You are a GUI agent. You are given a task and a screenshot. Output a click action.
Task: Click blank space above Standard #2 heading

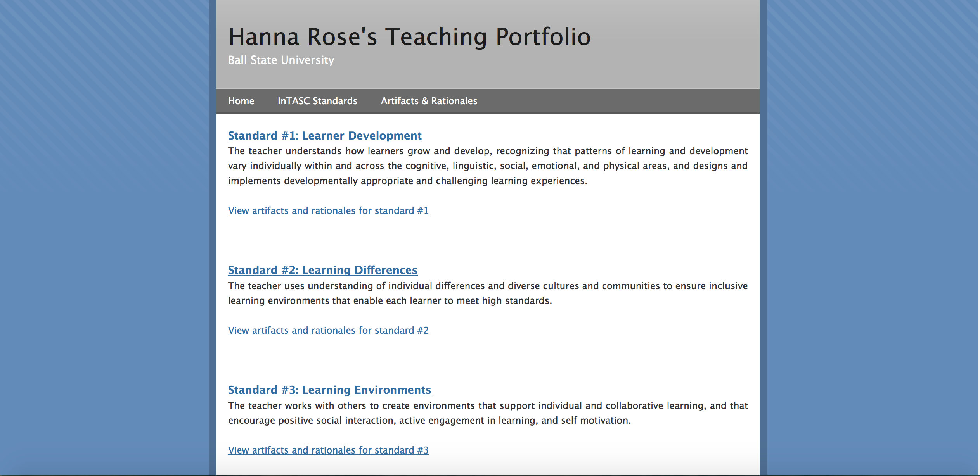[x=487, y=240]
